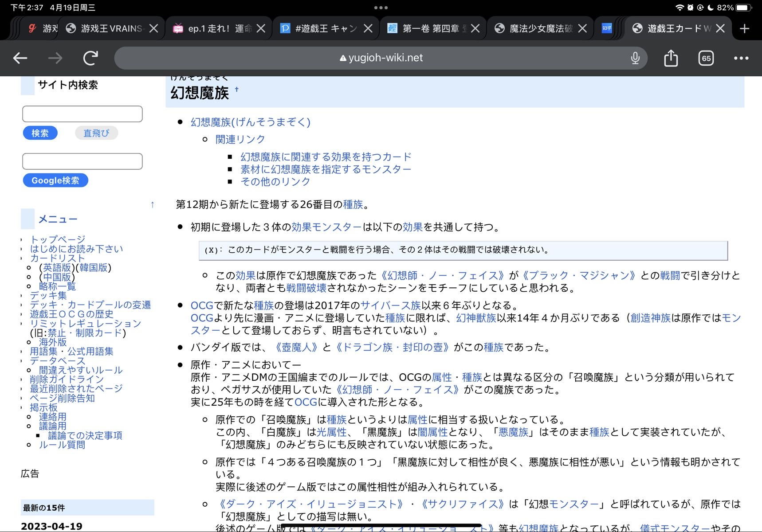Reload the current page
Viewport: 762px width, 532px height.
[x=90, y=58]
